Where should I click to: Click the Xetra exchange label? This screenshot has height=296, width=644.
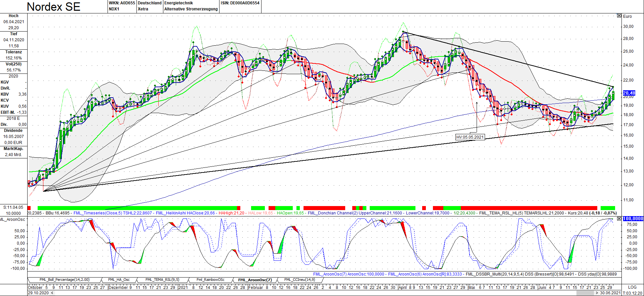pos(143,9)
